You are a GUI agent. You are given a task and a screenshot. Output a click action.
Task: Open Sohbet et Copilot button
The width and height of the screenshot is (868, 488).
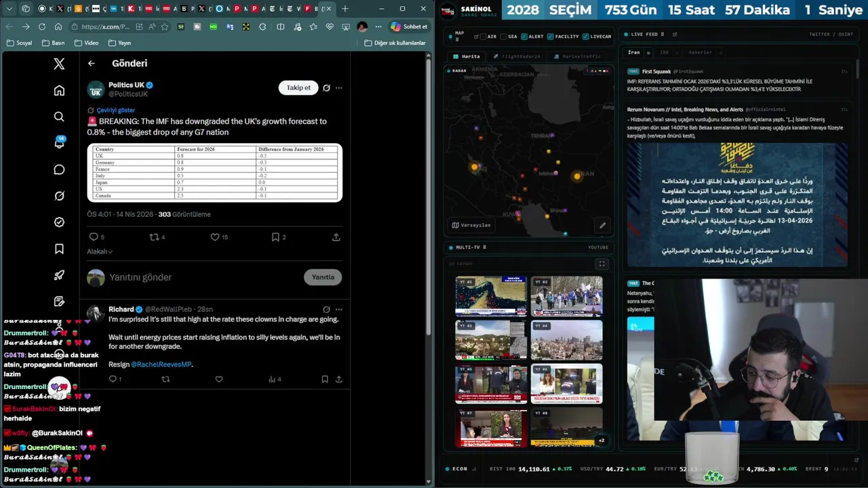pos(409,26)
